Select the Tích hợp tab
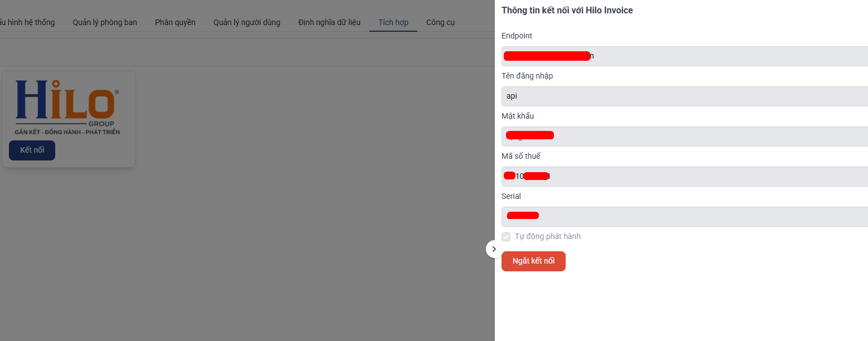 [393, 22]
